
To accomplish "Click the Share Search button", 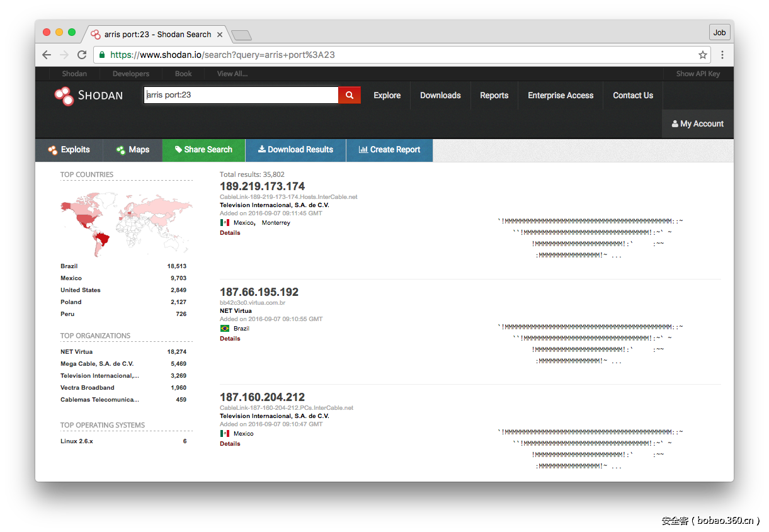I will point(204,150).
